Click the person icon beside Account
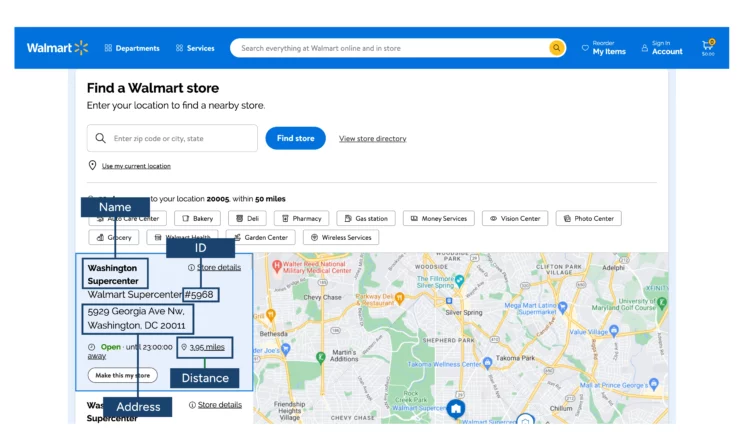 (x=644, y=48)
